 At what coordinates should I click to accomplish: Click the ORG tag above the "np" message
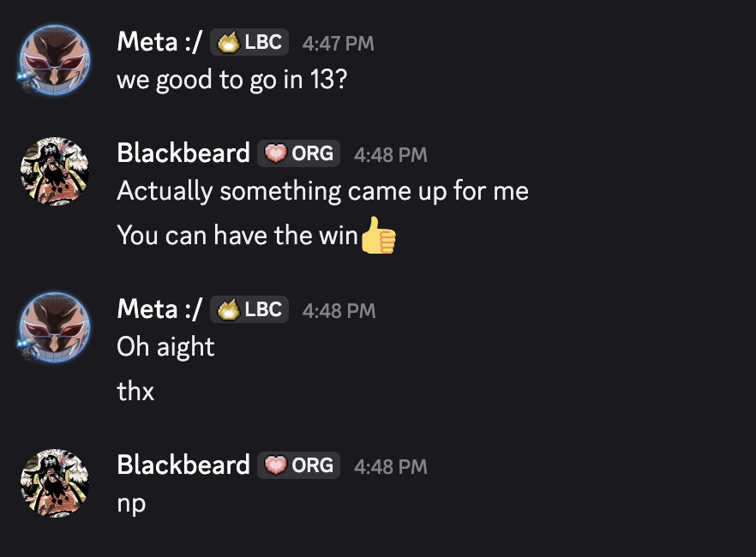(298, 465)
